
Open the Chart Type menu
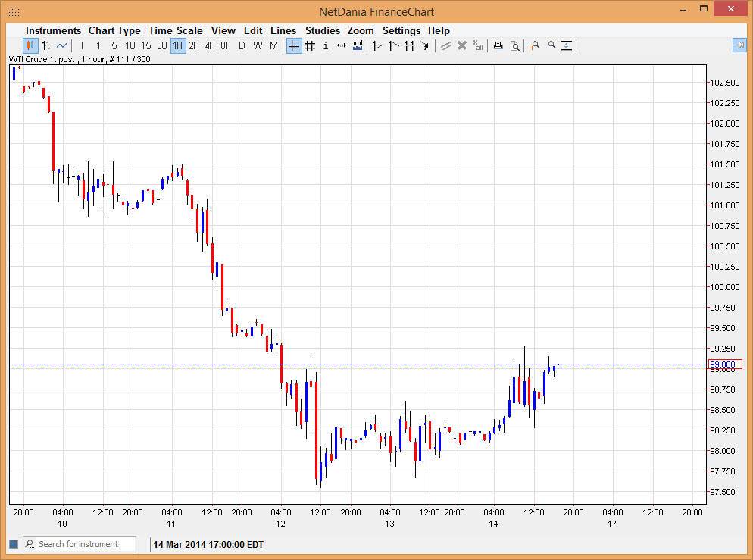pos(114,30)
